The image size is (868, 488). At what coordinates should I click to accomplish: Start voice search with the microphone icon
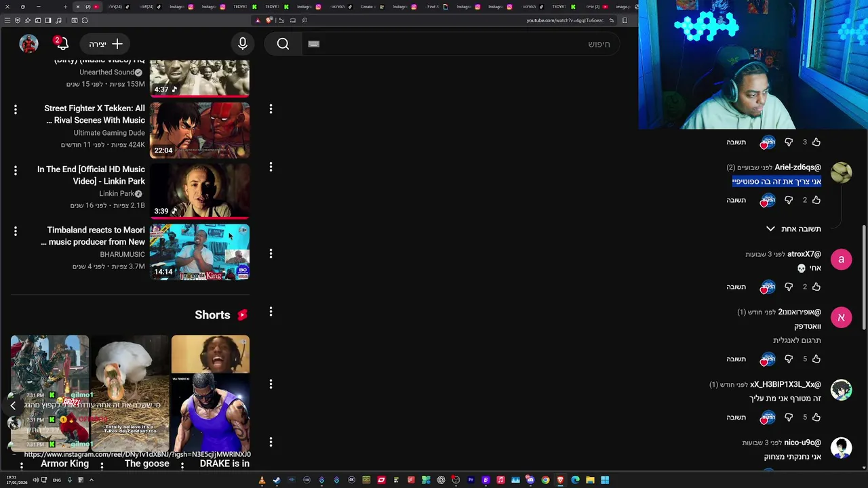pos(243,44)
